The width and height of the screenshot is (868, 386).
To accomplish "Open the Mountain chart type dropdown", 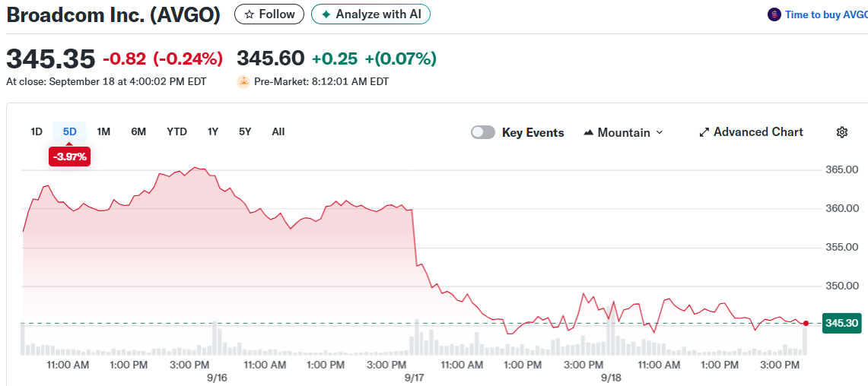I will click(623, 133).
